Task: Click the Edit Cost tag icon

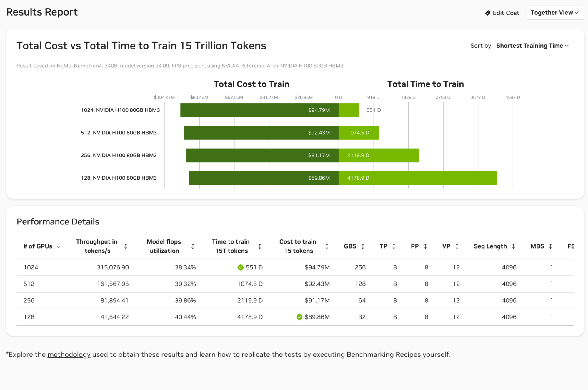Action: pyautogui.click(x=487, y=13)
